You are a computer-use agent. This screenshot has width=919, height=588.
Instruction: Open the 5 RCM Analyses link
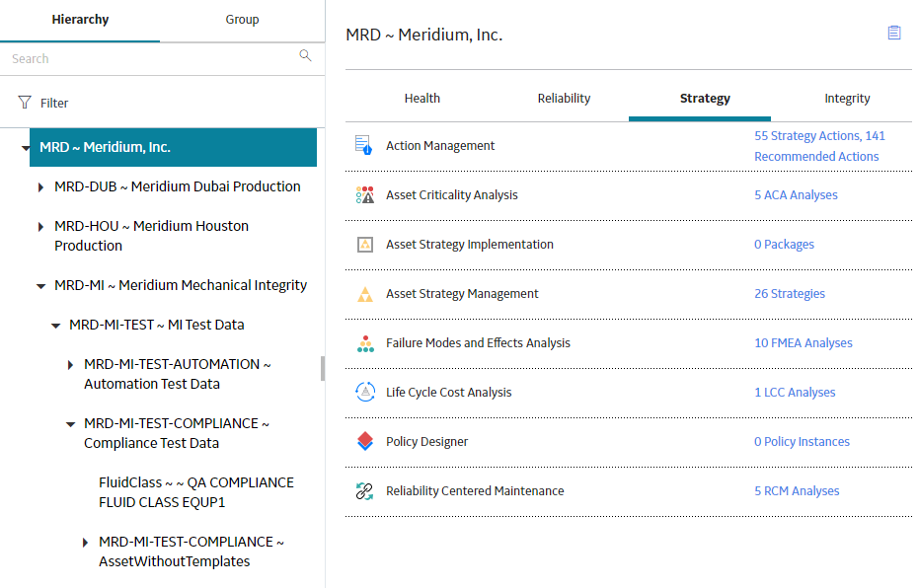[797, 490]
